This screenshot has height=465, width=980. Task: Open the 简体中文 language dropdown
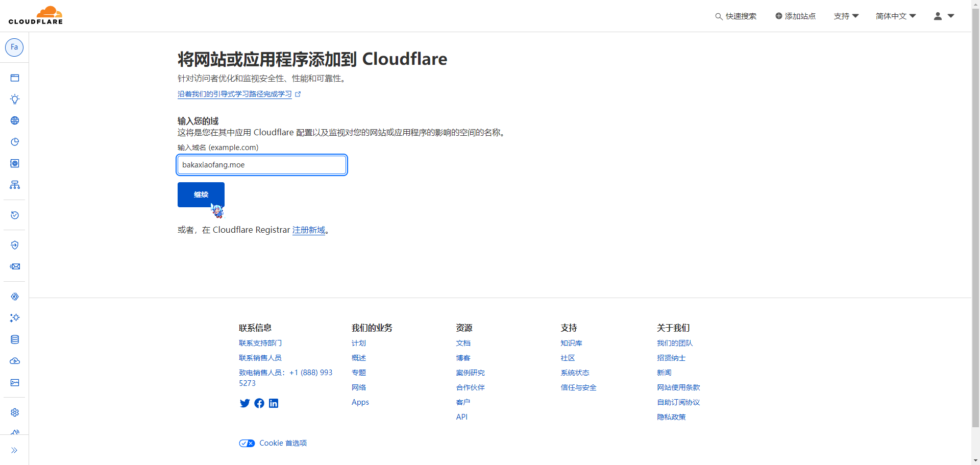(895, 16)
